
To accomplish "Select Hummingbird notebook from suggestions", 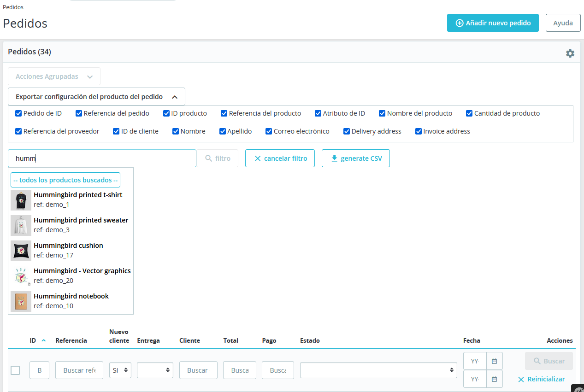I will coord(71,301).
